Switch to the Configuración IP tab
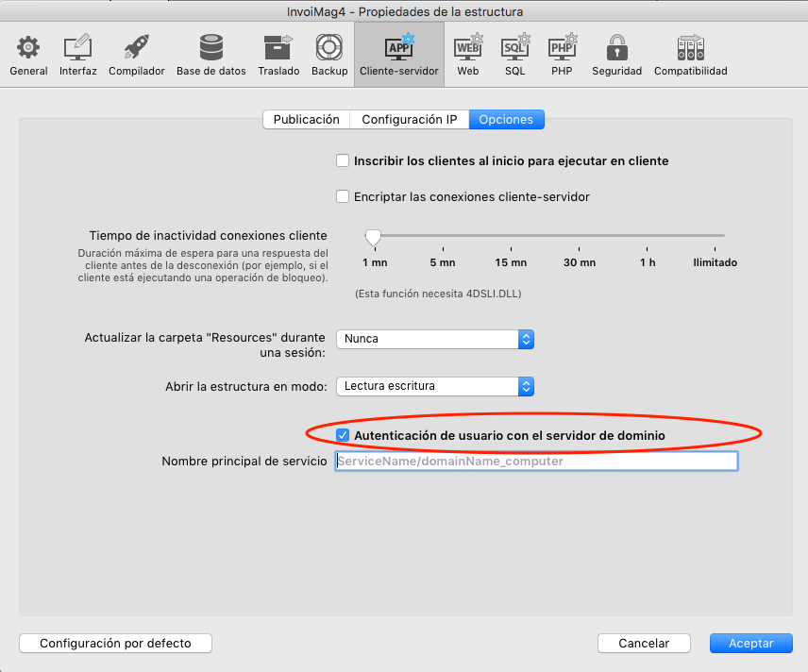This screenshot has height=672, width=808. coord(409,120)
